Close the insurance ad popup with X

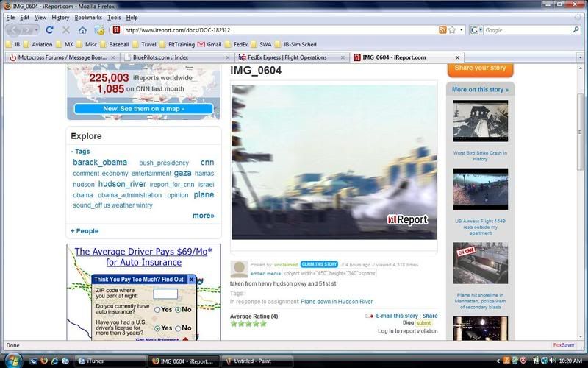[x=192, y=280]
